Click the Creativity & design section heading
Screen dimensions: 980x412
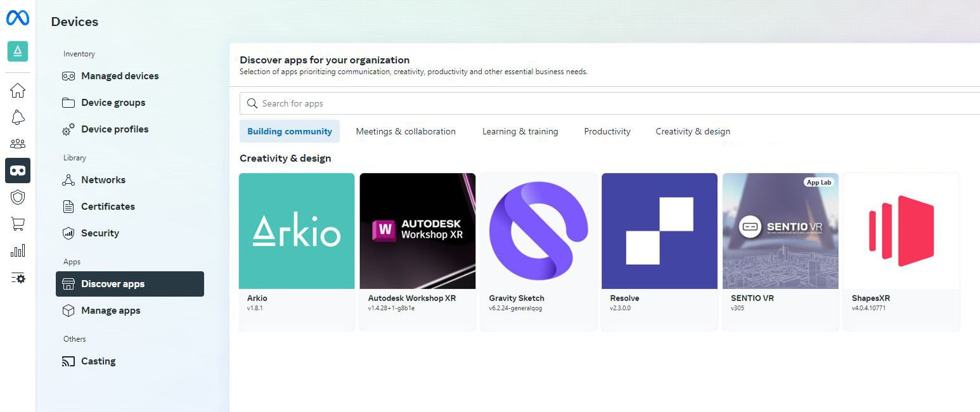pyautogui.click(x=285, y=158)
